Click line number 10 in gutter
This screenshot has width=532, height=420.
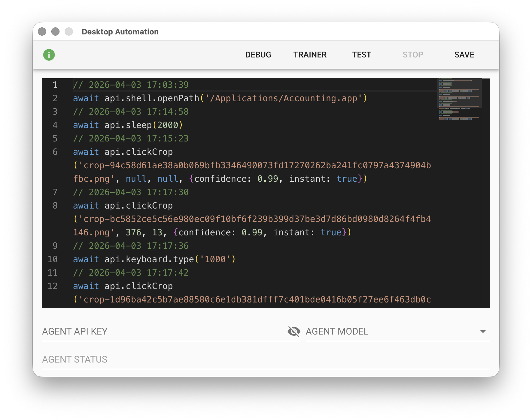[x=53, y=259]
